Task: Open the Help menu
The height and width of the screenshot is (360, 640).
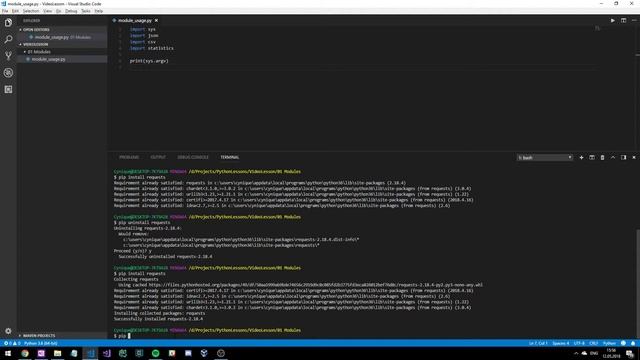Action: pos(99,11)
